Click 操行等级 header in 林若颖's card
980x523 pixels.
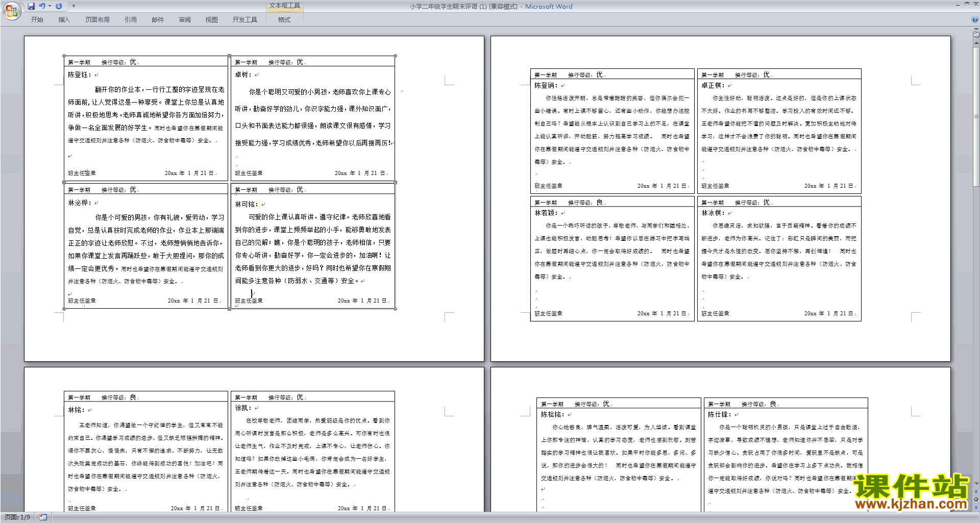[x=586, y=203]
